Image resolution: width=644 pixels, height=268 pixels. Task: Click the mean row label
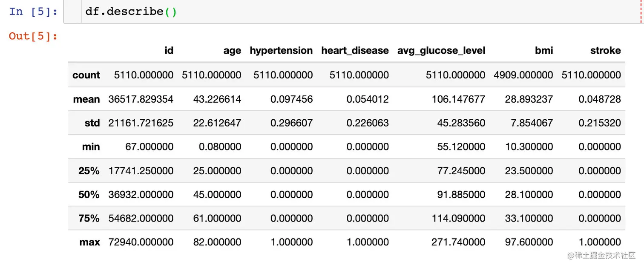tap(86, 99)
